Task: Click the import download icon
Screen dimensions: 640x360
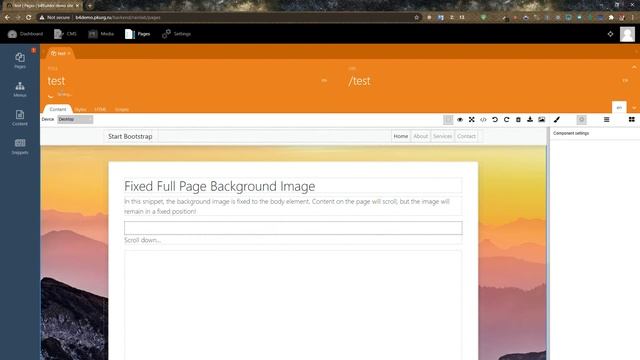Action: click(x=530, y=120)
